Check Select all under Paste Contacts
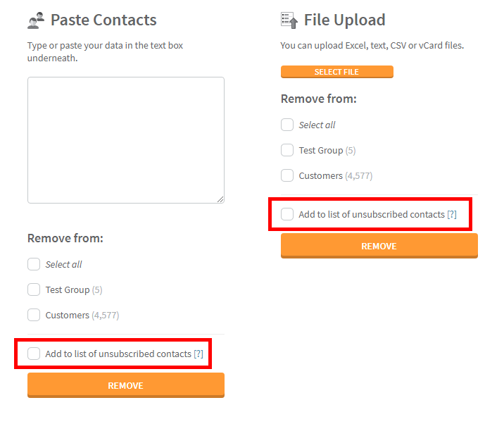 (x=34, y=264)
